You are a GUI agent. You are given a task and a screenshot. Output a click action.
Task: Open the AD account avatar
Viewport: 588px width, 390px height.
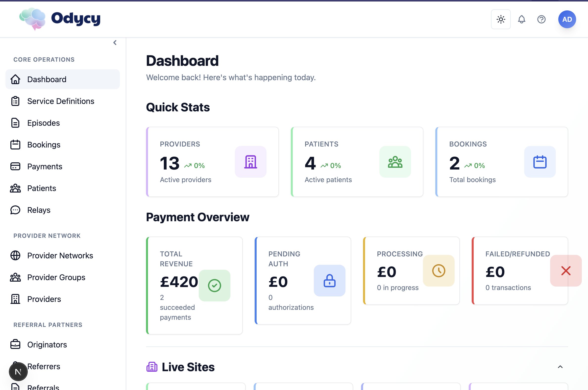coord(567,19)
